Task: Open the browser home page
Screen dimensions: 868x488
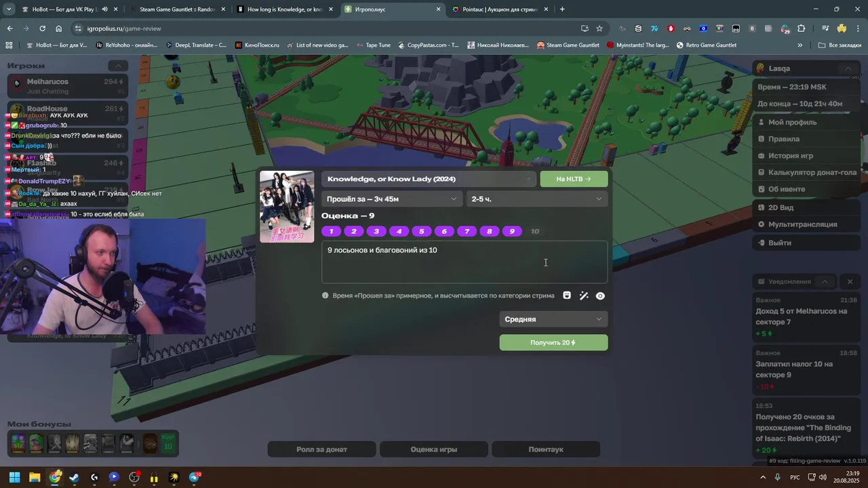Action: pyautogui.click(x=59, y=28)
